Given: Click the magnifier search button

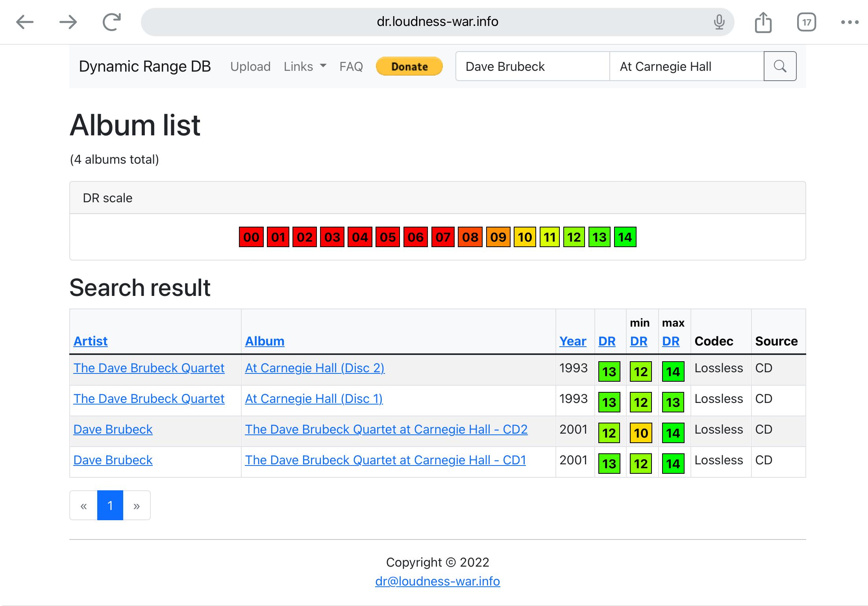Looking at the screenshot, I should click(x=780, y=66).
